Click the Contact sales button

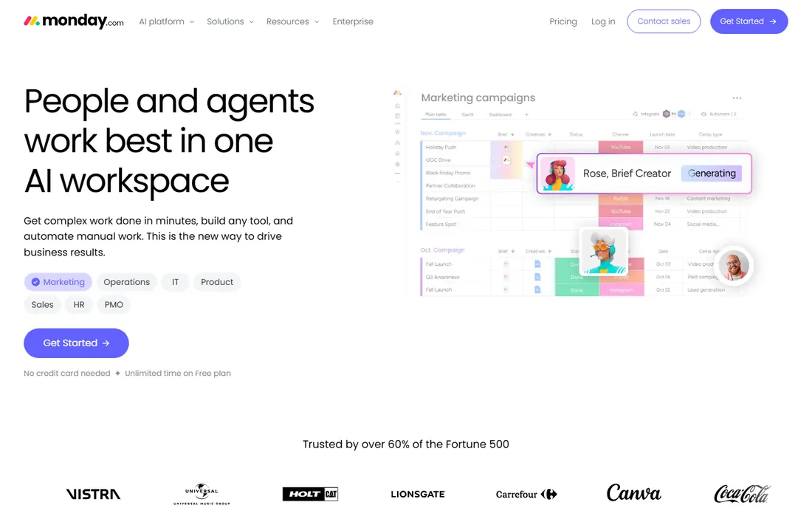tap(664, 21)
